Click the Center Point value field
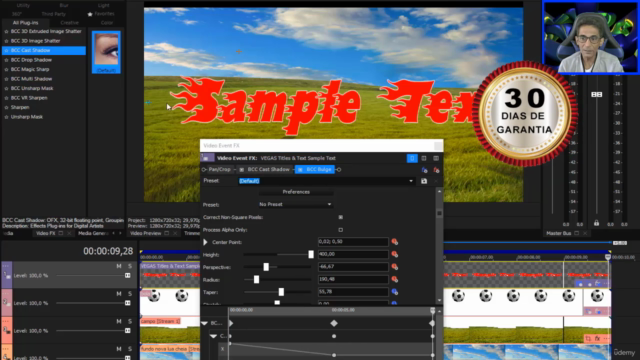Screen dimensions: 640x360 [353, 242]
